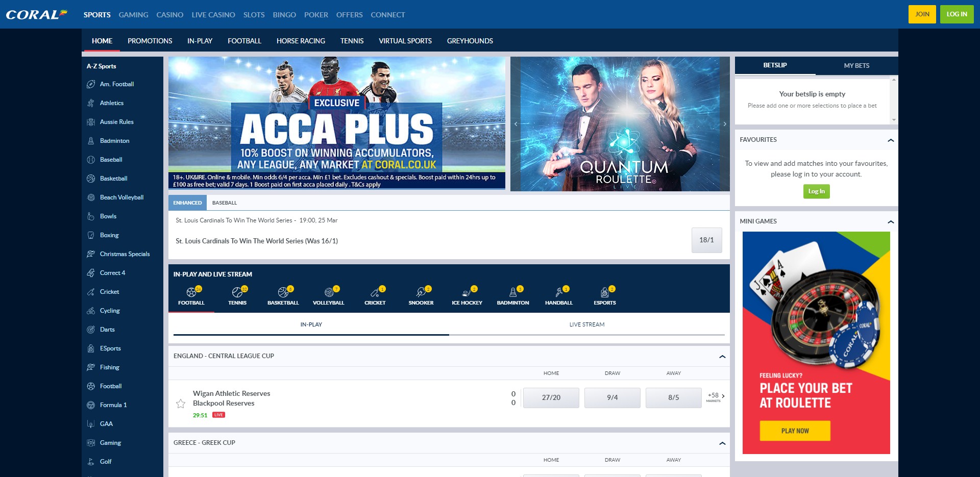This screenshot has height=477, width=980.
Task: Select 27/20 home odds for Wigan Athletic
Action: tap(551, 397)
